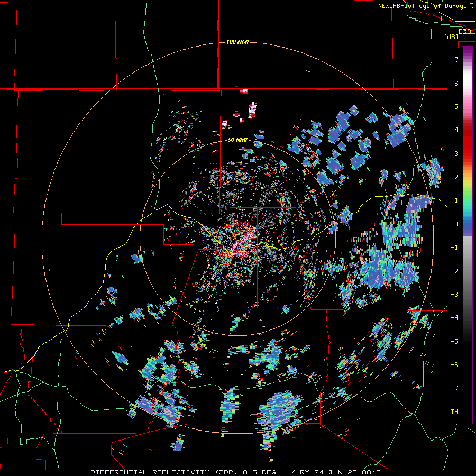This screenshot has height=476, width=476.
Task: Click the '5' tick label on the scale
Action: (x=456, y=106)
